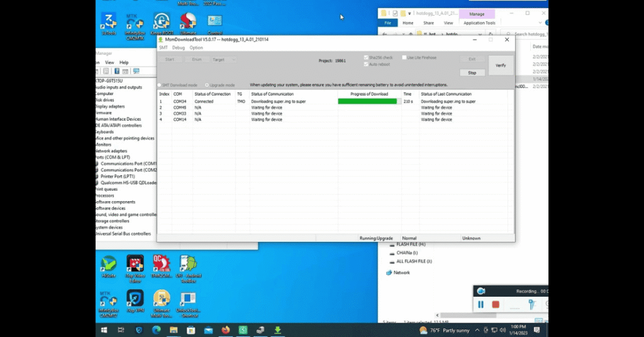Open UFI Android ToolBox shortcut

point(188,269)
